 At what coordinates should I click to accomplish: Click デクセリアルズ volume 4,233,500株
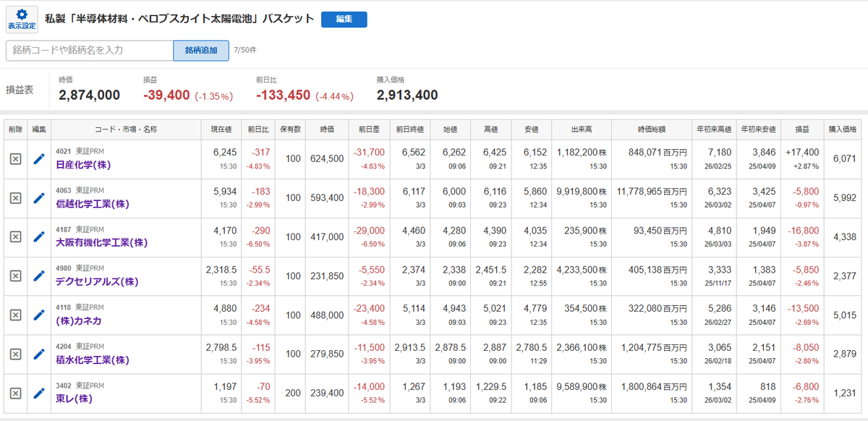tap(581, 270)
